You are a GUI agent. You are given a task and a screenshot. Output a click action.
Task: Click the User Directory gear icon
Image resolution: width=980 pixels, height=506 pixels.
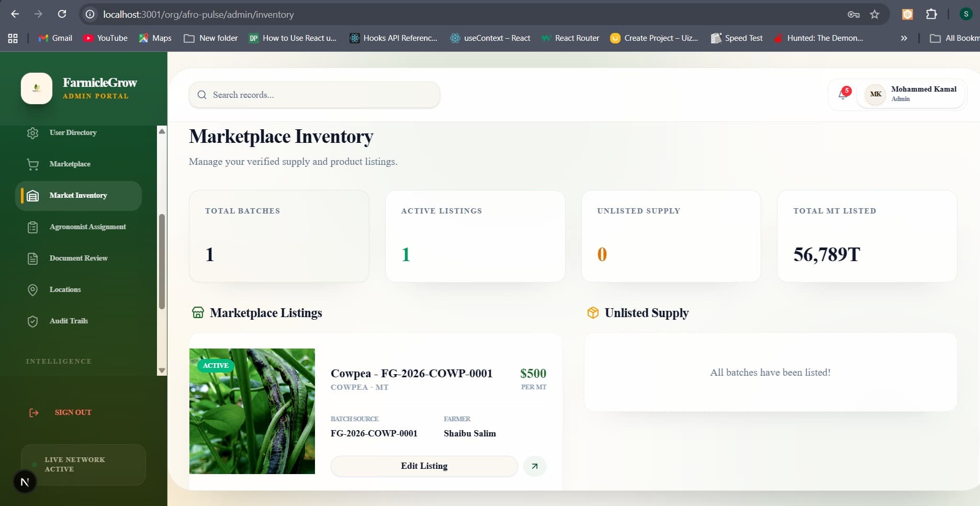tap(32, 133)
